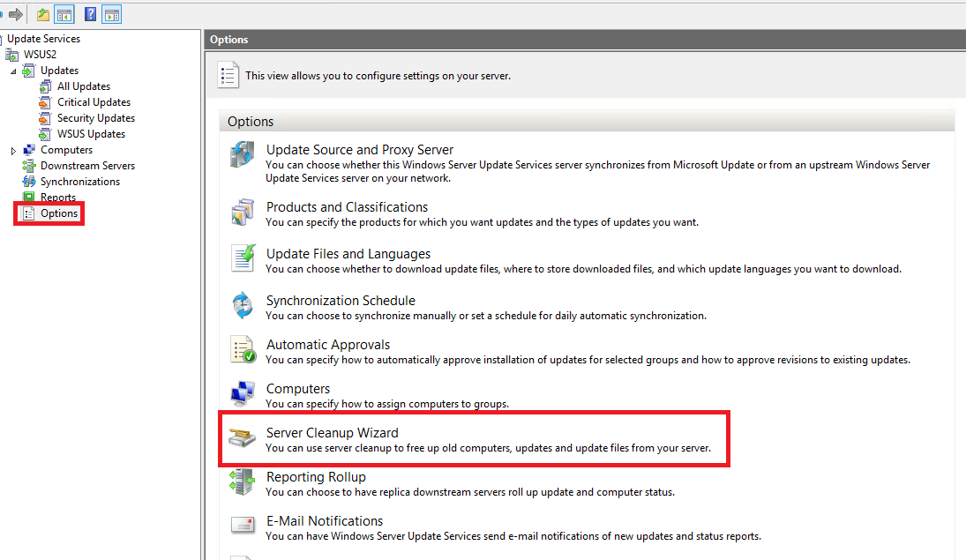Image resolution: width=966 pixels, height=560 pixels.
Task: Click the Server Cleanup Wizard icon
Action: pyautogui.click(x=242, y=437)
